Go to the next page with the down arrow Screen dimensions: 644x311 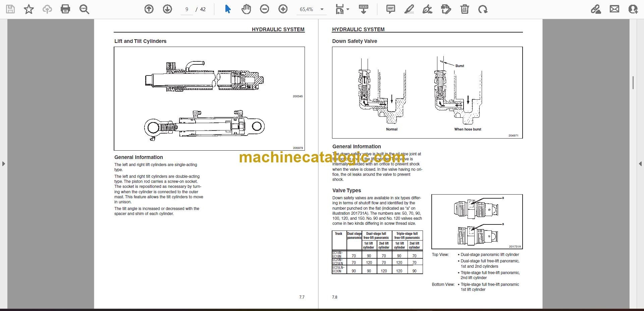pos(167,9)
